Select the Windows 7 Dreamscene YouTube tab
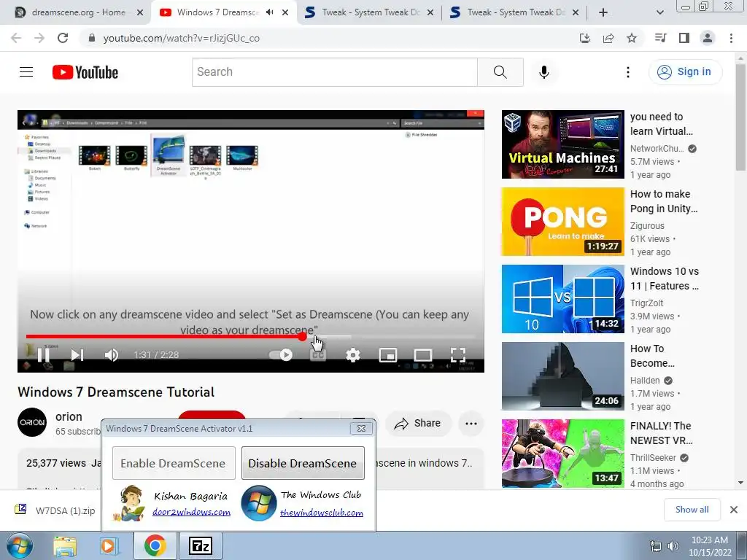Viewport: 747px width, 560px height. [x=217, y=12]
